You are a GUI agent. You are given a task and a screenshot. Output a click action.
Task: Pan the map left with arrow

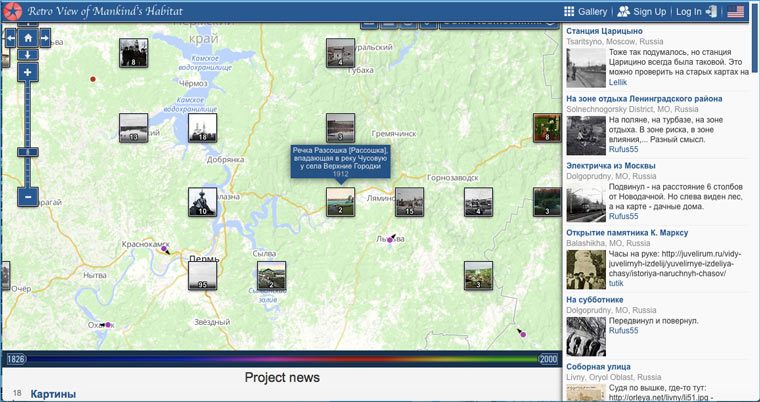(x=10, y=38)
